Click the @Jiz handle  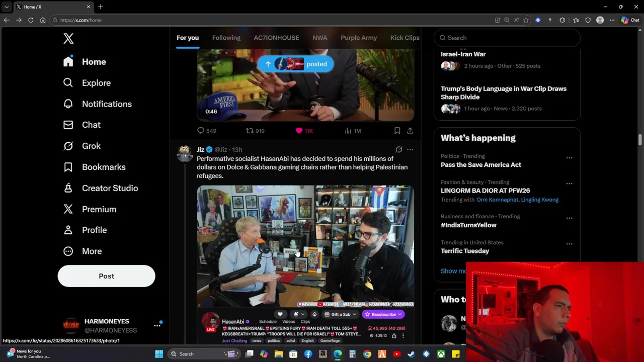tap(221, 149)
